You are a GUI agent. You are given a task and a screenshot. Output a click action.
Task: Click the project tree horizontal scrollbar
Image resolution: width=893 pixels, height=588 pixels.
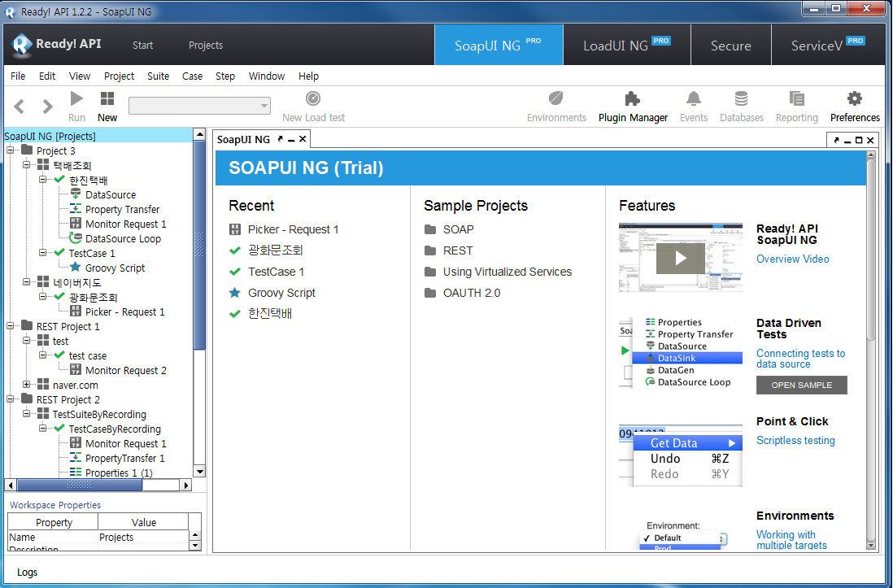pos(98,485)
